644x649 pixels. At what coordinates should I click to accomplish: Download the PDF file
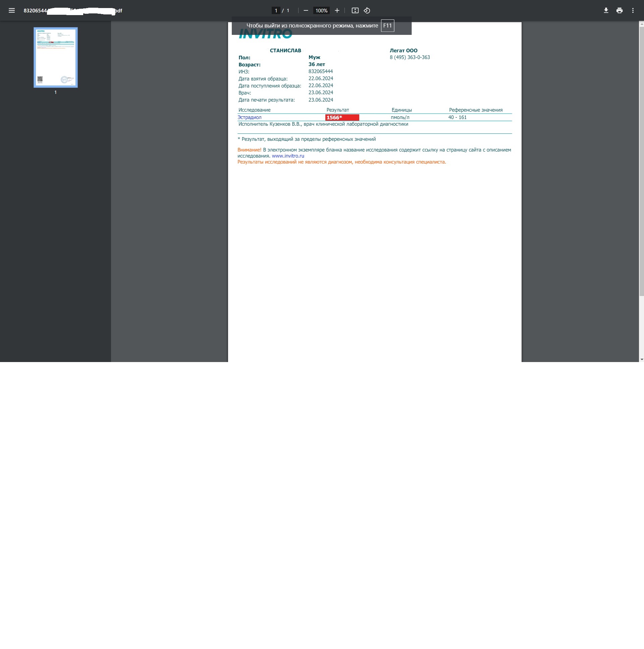point(606,10)
